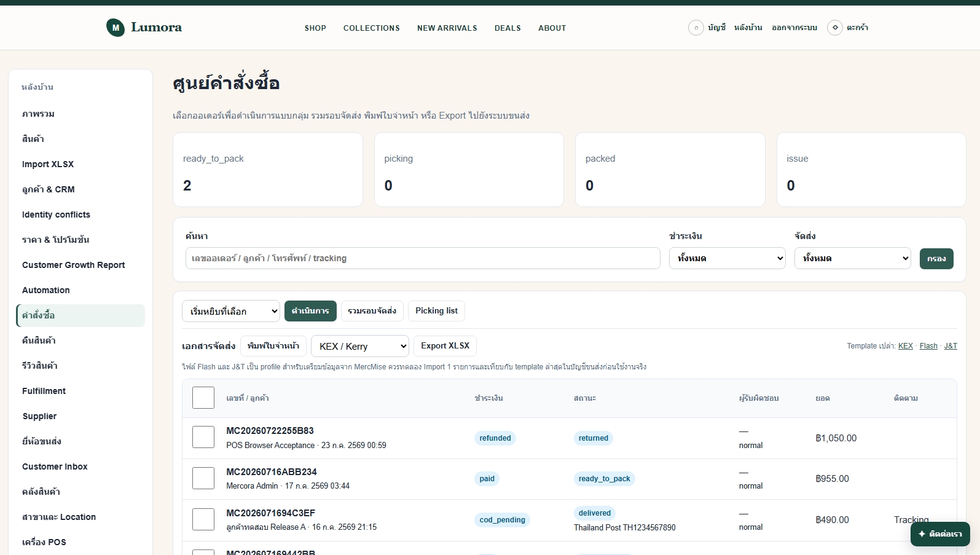980x555 pixels.
Task: Go to สินค้า in the sidebar
Action: [x=80, y=139]
